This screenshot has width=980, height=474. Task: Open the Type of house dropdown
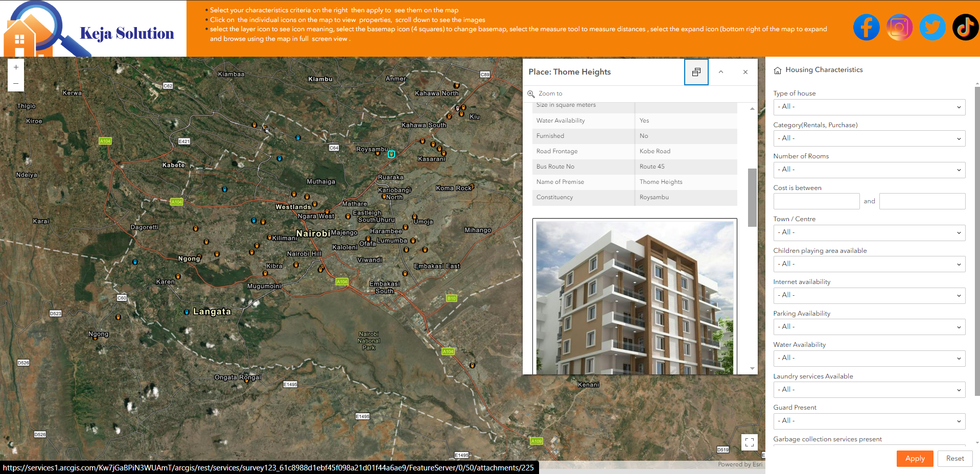coord(869,107)
